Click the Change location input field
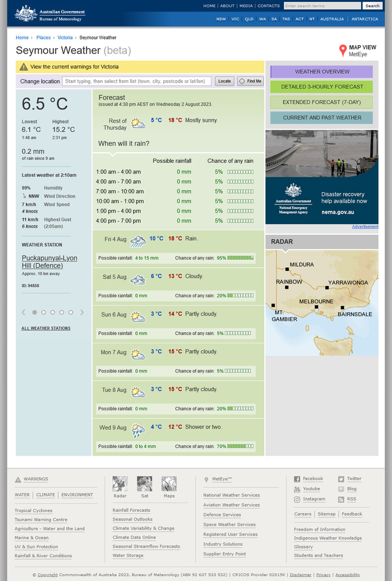 (x=136, y=81)
